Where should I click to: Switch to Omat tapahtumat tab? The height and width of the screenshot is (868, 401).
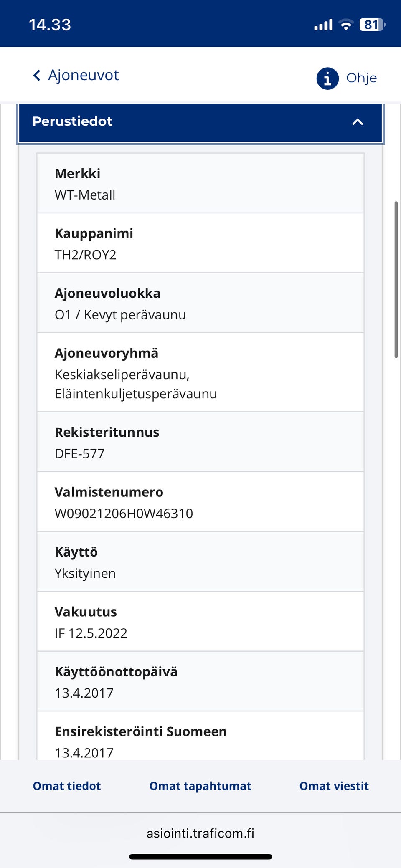click(x=200, y=786)
